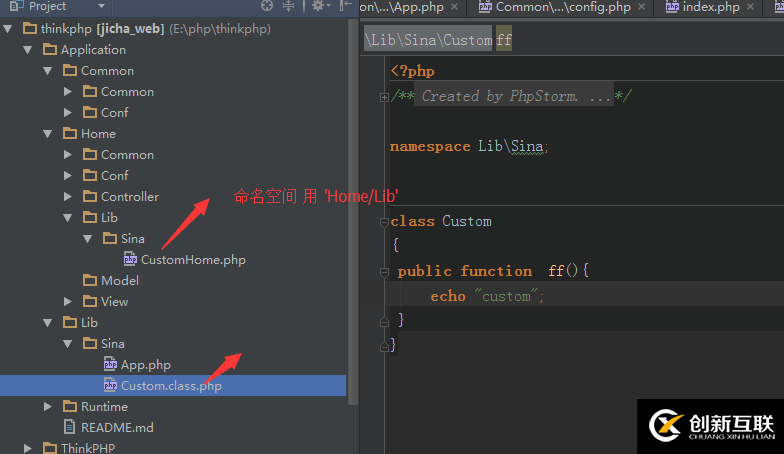Close the config.php tab
This screenshot has width=784, height=454.
(642, 6)
